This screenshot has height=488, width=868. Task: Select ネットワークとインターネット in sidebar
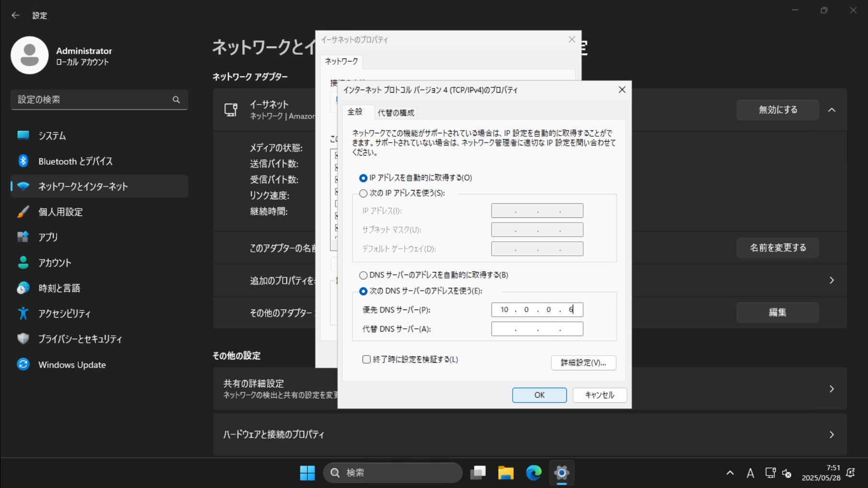tap(99, 186)
